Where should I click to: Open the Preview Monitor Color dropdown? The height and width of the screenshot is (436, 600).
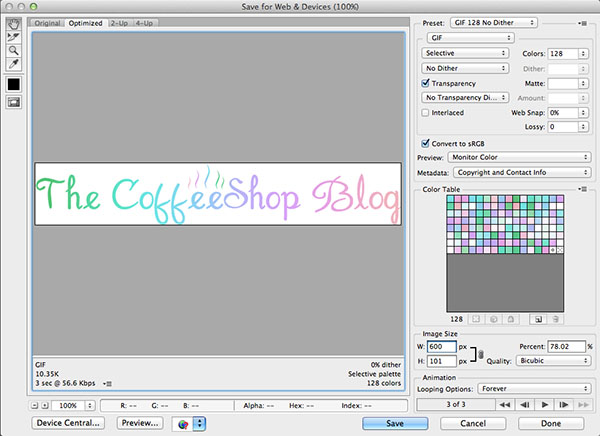[x=519, y=157]
